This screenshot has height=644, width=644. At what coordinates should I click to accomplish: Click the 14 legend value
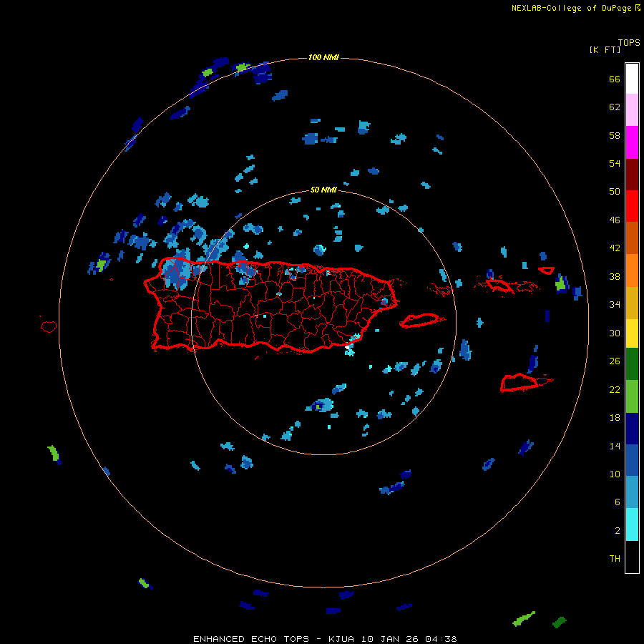pyautogui.click(x=615, y=446)
